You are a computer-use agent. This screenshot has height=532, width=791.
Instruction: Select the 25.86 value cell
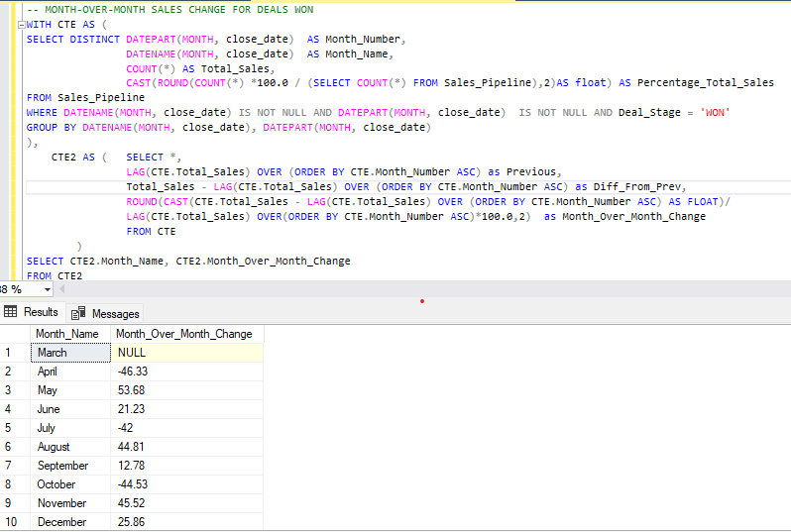[186, 522]
